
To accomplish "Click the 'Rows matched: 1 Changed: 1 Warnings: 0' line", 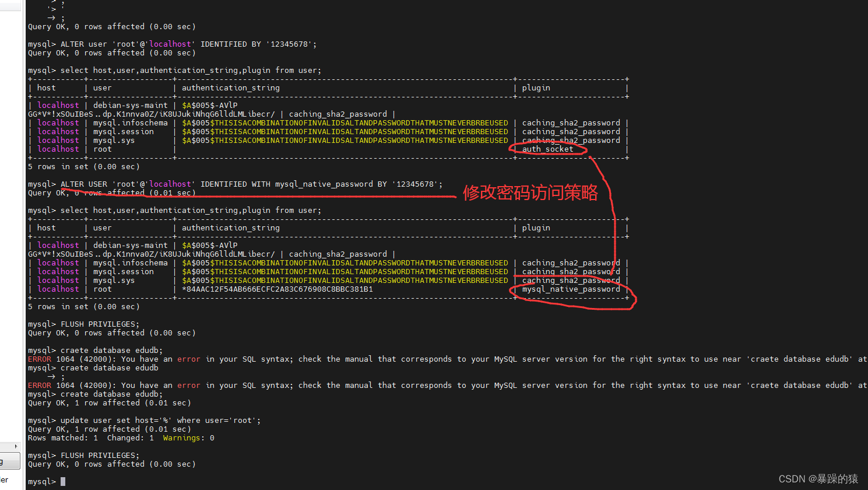I will tap(121, 438).
